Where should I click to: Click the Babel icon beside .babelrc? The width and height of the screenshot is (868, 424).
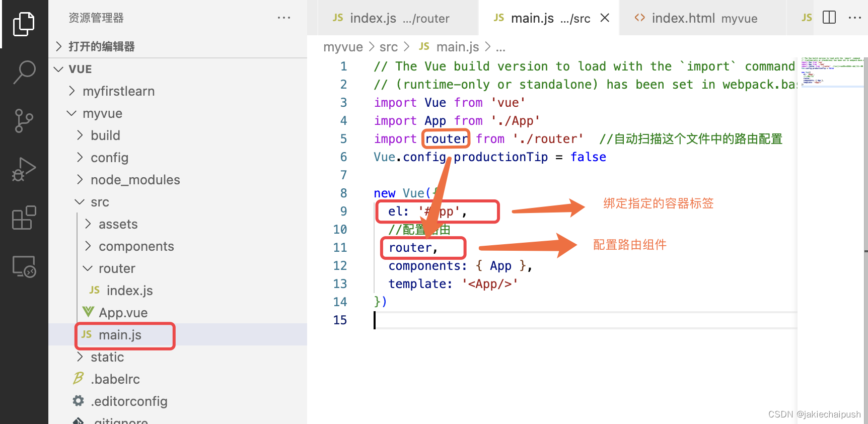point(79,378)
